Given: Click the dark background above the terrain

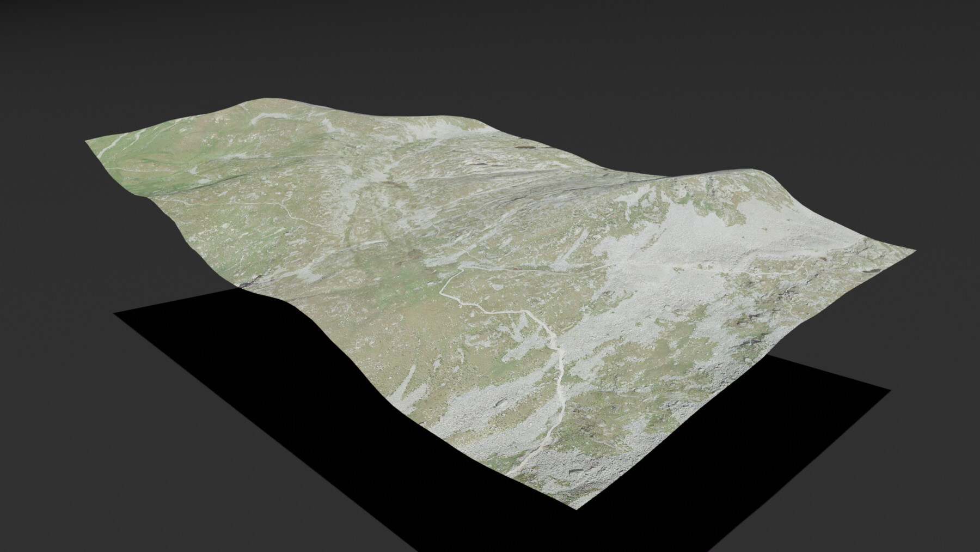Looking at the screenshot, I should (x=490, y=44).
